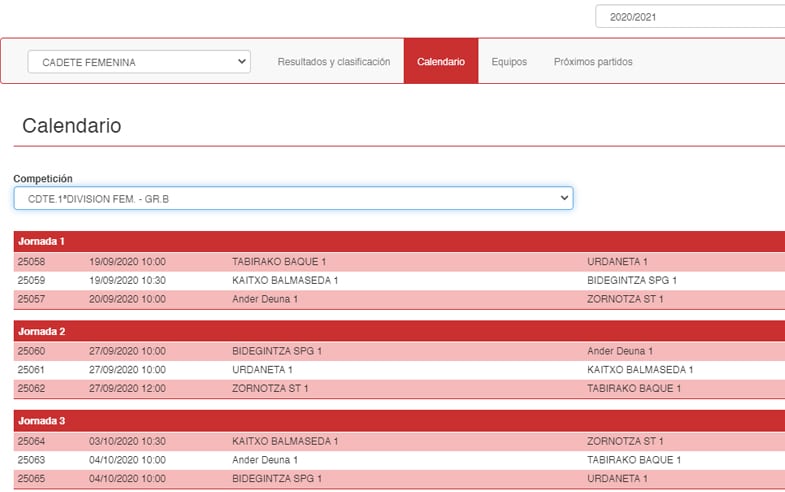This screenshot has height=492, width=785.
Task: Click the Jornada 1 header bar
Action: click(399, 242)
